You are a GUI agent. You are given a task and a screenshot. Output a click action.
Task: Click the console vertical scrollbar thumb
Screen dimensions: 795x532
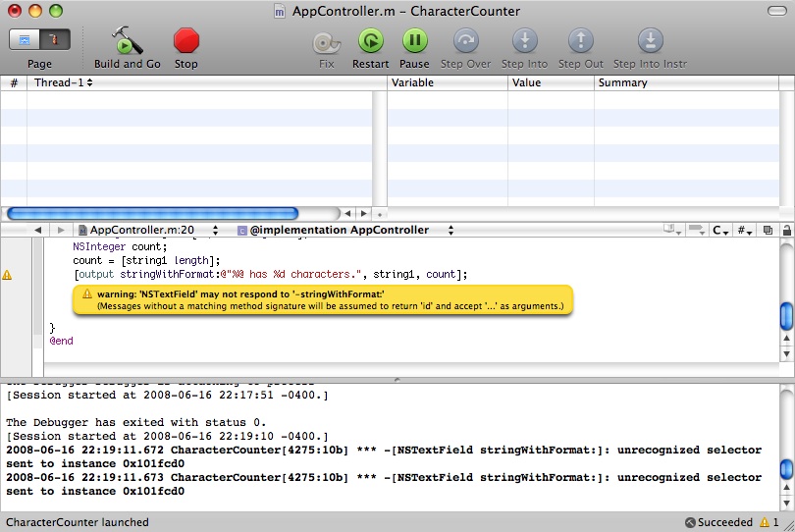point(786,468)
